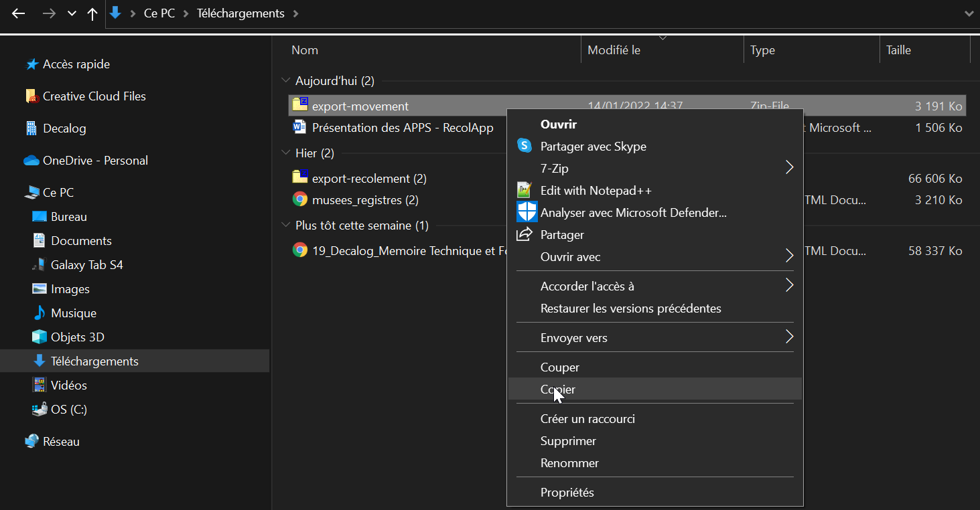Collapse the Aujourd'hui group
This screenshot has height=510, width=980.
tap(286, 81)
